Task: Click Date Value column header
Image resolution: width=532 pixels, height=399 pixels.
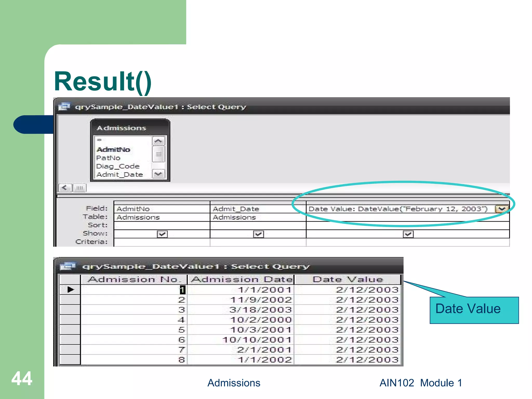Action: click(x=348, y=280)
